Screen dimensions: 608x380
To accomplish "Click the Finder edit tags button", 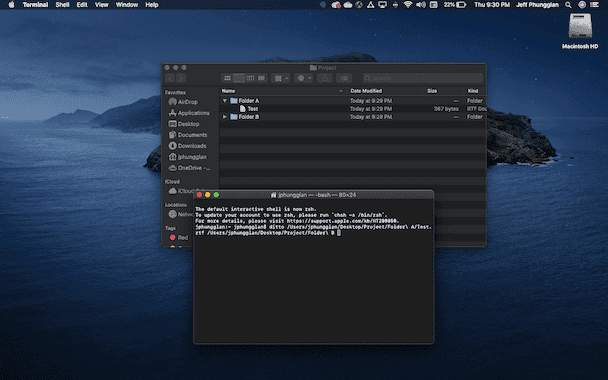I will pyautogui.click(x=344, y=78).
